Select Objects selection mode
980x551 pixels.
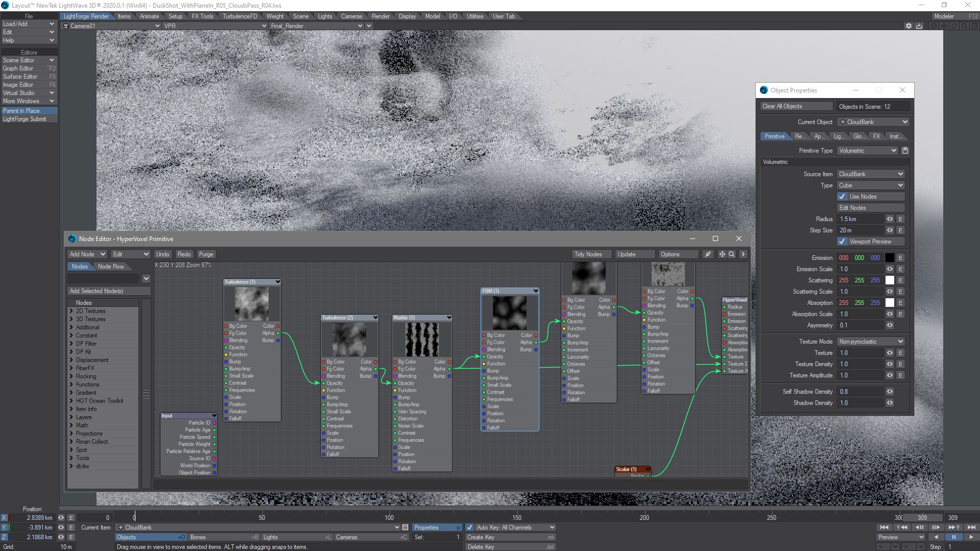pyautogui.click(x=151, y=537)
